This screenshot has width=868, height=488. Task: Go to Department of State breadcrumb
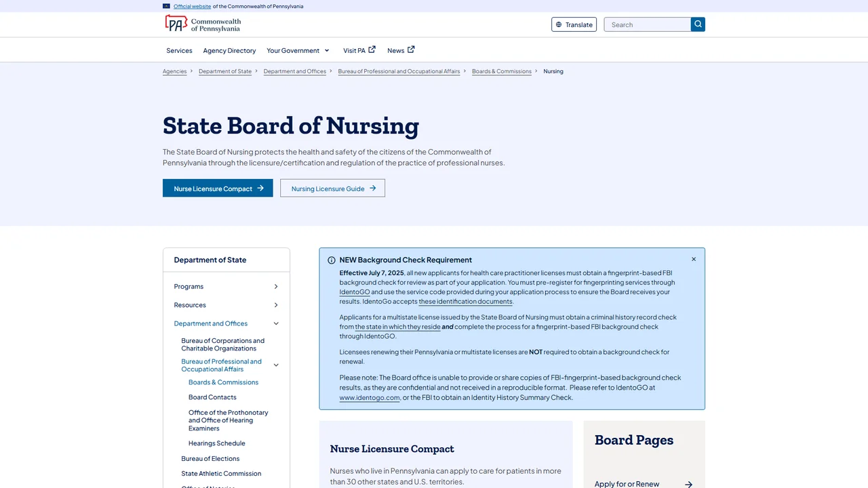(x=225, y=71)
